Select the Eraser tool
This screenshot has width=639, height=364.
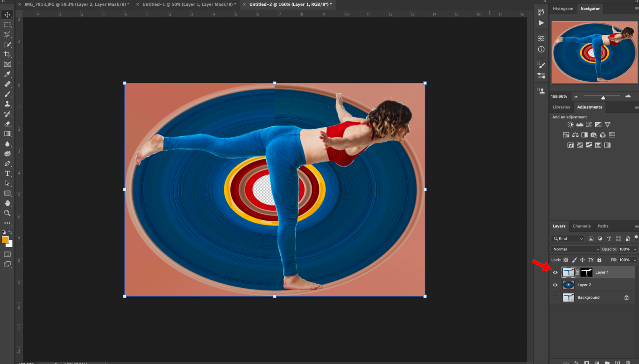[7, 124]
